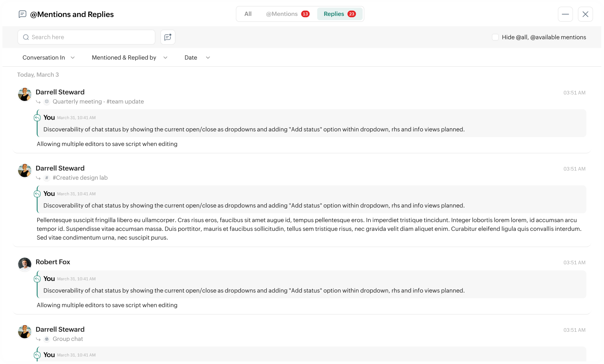
Task: Click quoted Discoverability message in Robert Fox post
Action: click(x=254, y=290)
